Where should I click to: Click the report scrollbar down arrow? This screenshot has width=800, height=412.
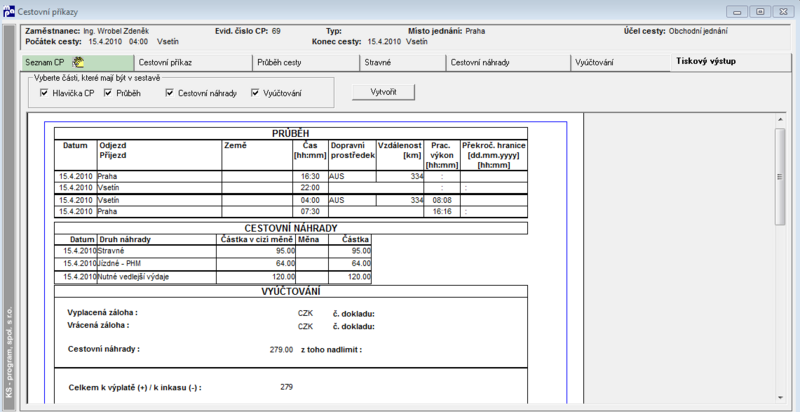click(x=780, y=397)
